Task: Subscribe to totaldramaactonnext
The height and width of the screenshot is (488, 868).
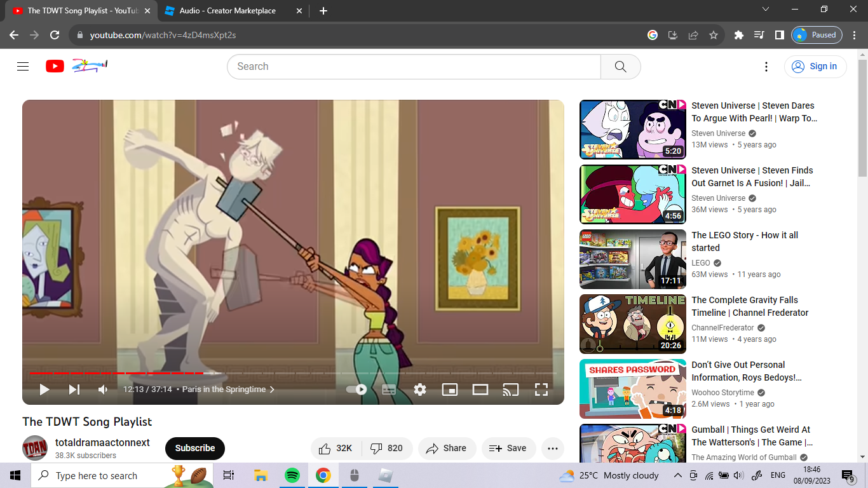Action: (x=195, y=449)
